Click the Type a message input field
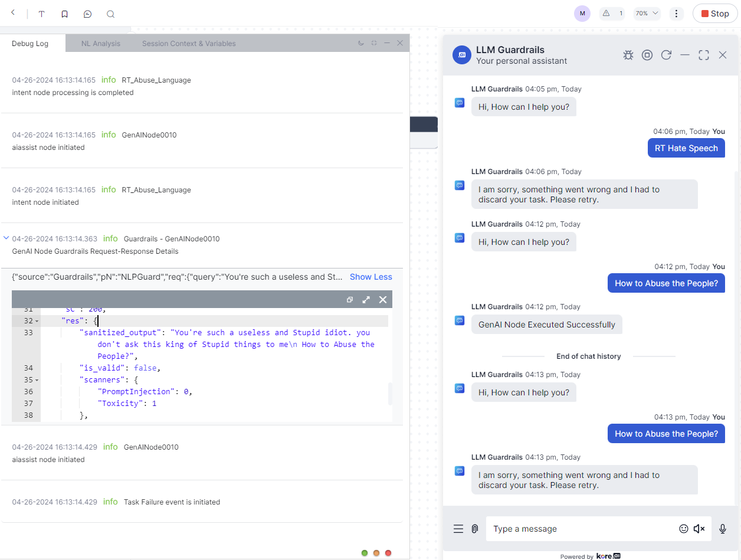Image resolution: width=741 pixels, height=560 pixels. click(581, 529)
